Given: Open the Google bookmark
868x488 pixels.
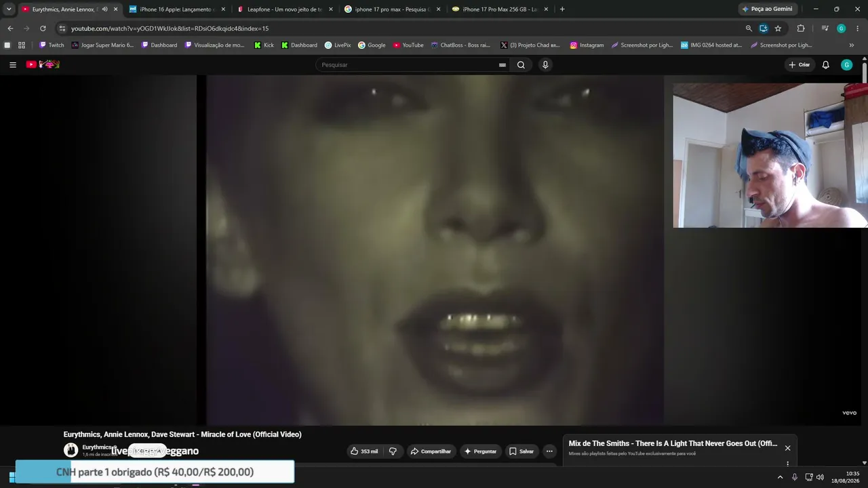Looking at the screenshot, I should (372, 45).
